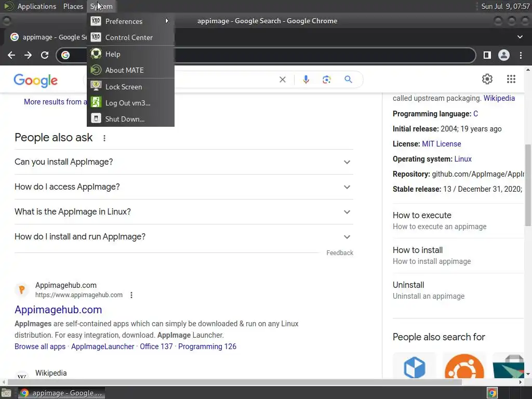Open Programming 126 sitelink
Screen dimensions: 532x399
[x=207, y=347]
